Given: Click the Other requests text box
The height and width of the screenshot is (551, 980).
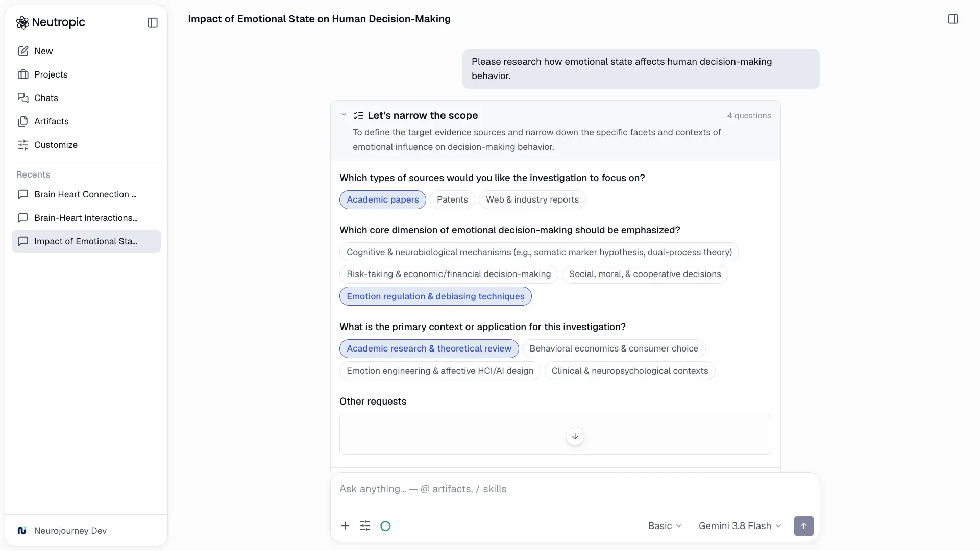Looking at the screenshot, I should point(555,434).
